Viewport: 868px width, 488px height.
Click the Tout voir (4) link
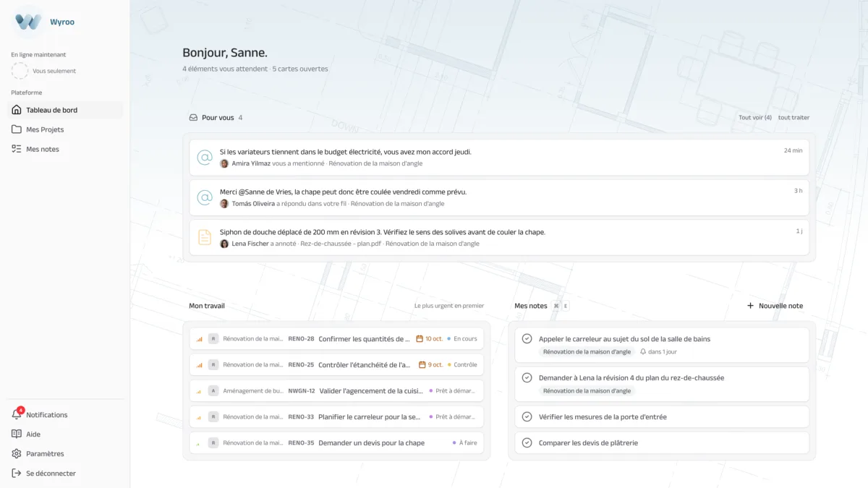755,118
